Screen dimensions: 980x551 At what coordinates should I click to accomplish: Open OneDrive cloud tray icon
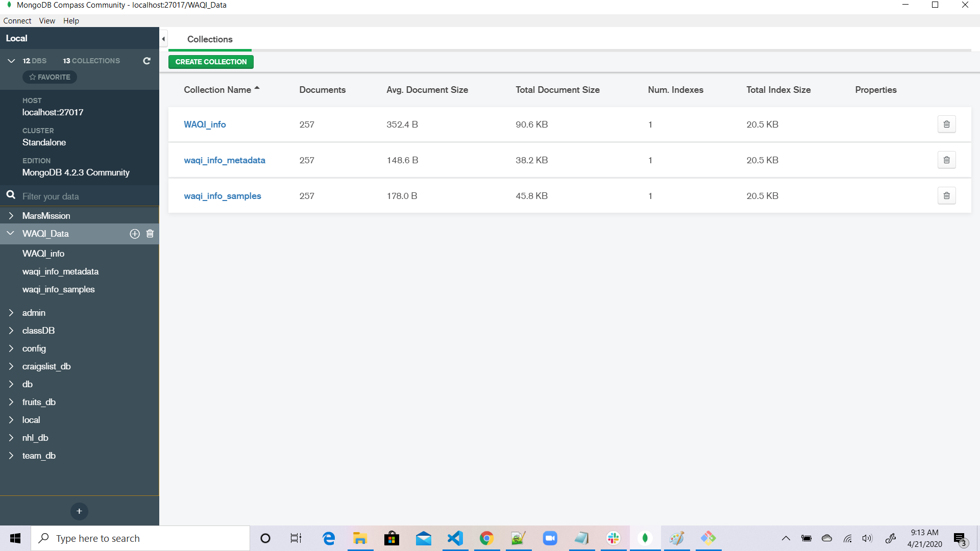click(827, 538)
